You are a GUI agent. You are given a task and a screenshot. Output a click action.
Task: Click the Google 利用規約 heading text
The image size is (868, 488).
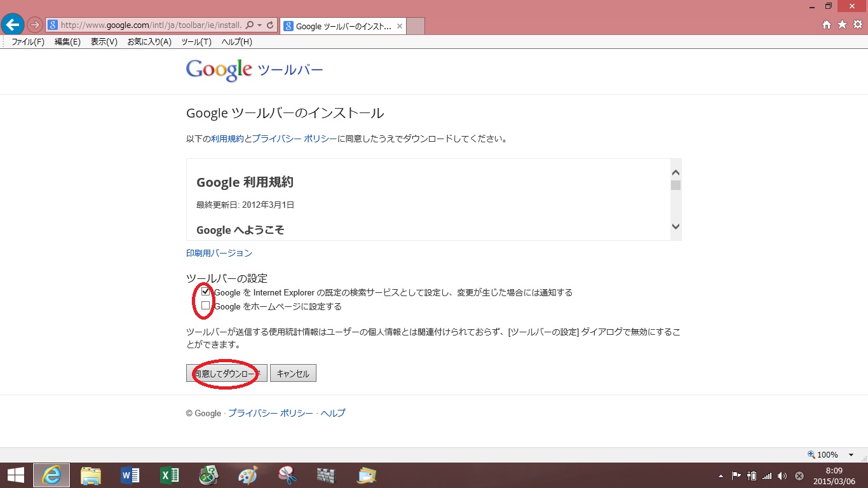tap(245, 182)
